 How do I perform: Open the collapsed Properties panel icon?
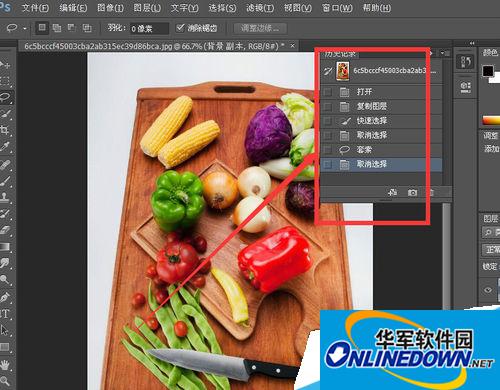click(465, 86)
